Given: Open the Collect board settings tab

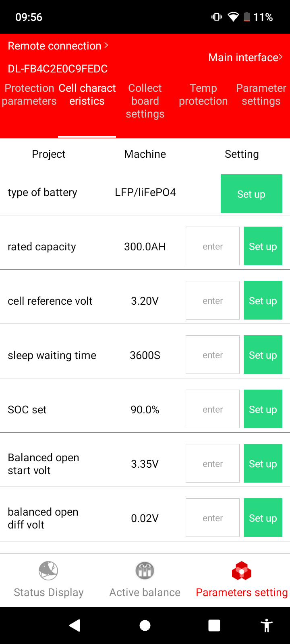Looking at the screenshot, I should point(145,101).
